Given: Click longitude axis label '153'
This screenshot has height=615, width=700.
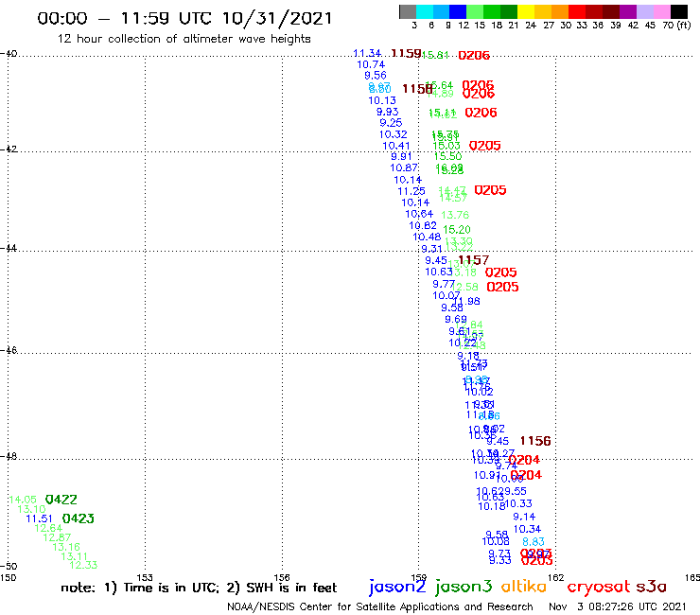Looking at the screenshot, I should coord(145,577).
